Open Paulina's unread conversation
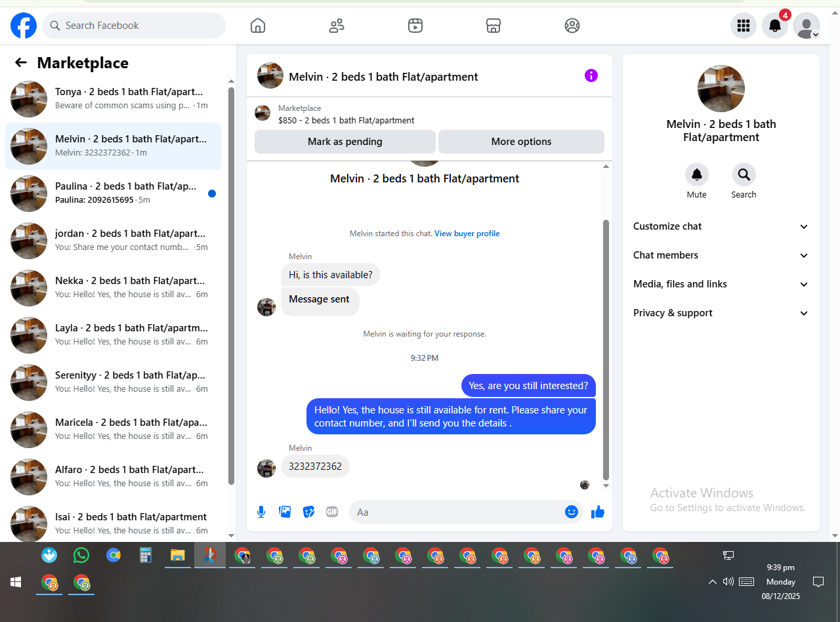This screenshot has width=840, height=622. [x=114, y=194]
